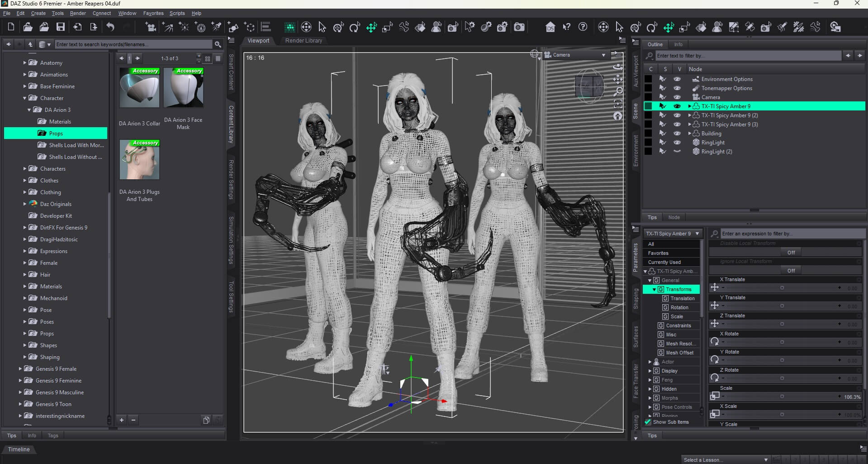This screenshot has width=868, height=464.
Task: Open Smart Content side tab
Action: [231, 72]
